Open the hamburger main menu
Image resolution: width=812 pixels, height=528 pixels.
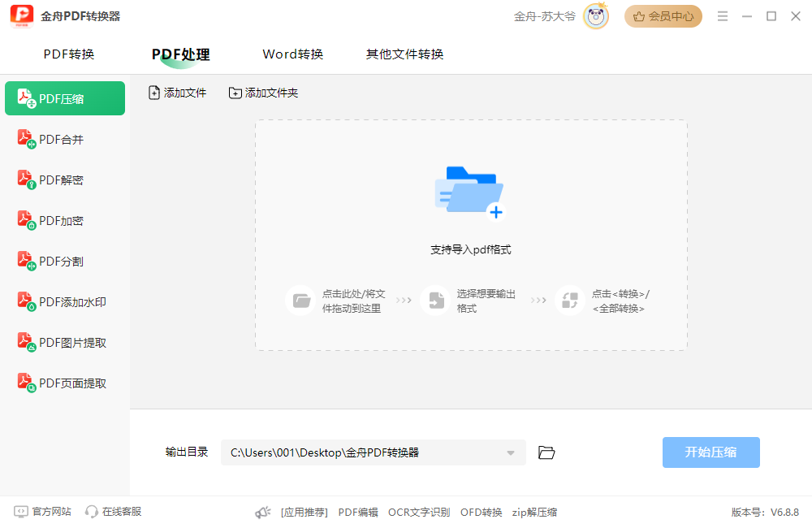723,16
